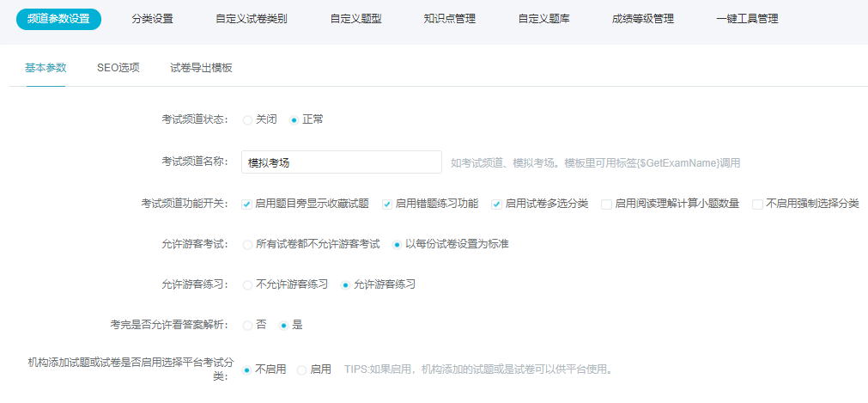The image size is (868, 403).
Task: Switch to 自定义试卷类别 tab
Action: tap(251, 18)
